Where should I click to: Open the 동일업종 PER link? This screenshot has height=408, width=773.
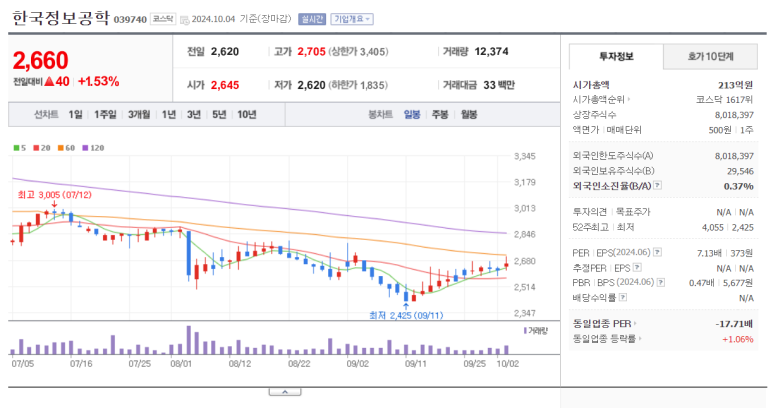click(604, 324)
